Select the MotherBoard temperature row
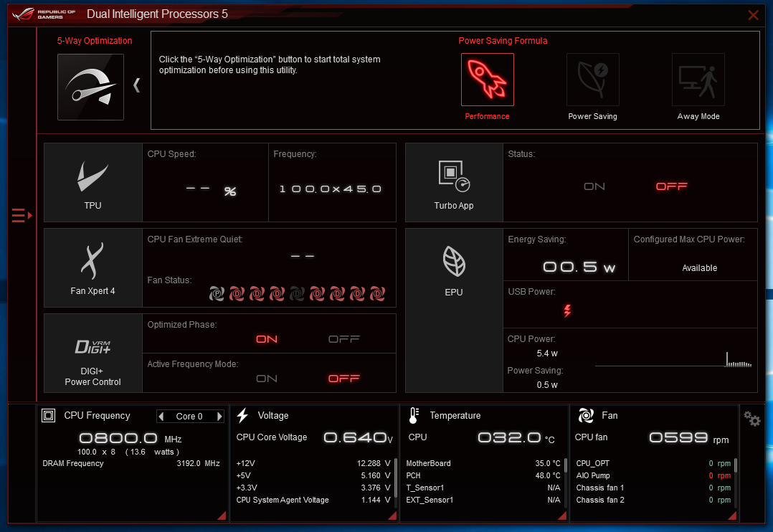 pyautogui.click(x=483, y=463)
